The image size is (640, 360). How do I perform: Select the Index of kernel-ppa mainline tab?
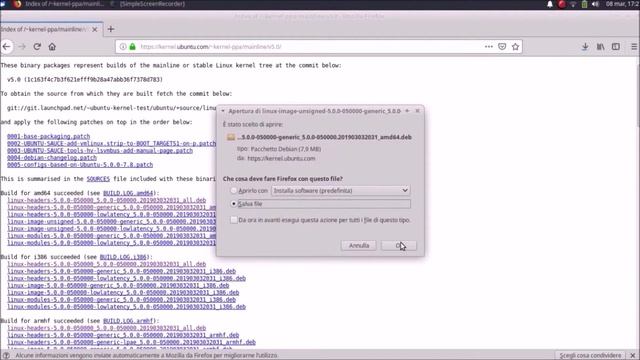click(x=44, y=29)
